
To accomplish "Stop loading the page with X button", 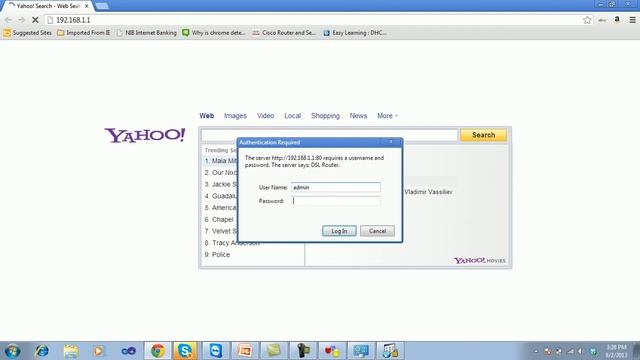I will pyautogui.click(x=35, y=20).
